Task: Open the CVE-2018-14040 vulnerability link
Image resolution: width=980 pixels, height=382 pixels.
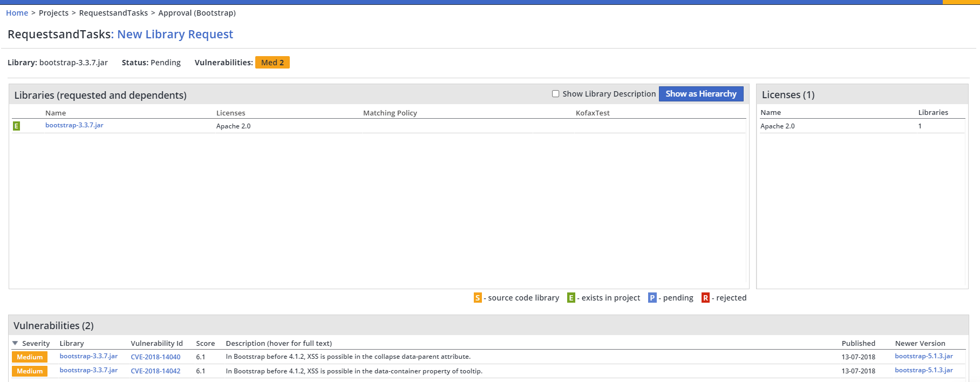Action: (x=155, y=357)
